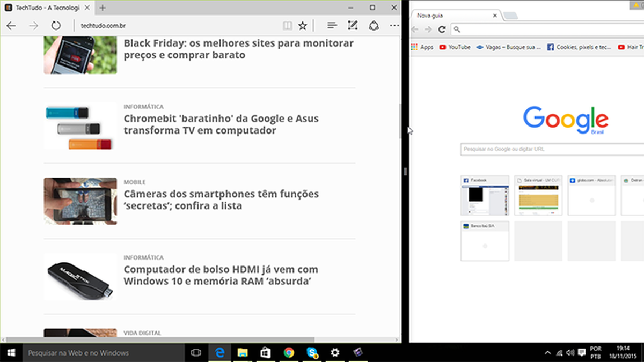Open Edge reading view
Image resolution: width=644 pixels, height=362 pixels.
[x=288, y=26]
